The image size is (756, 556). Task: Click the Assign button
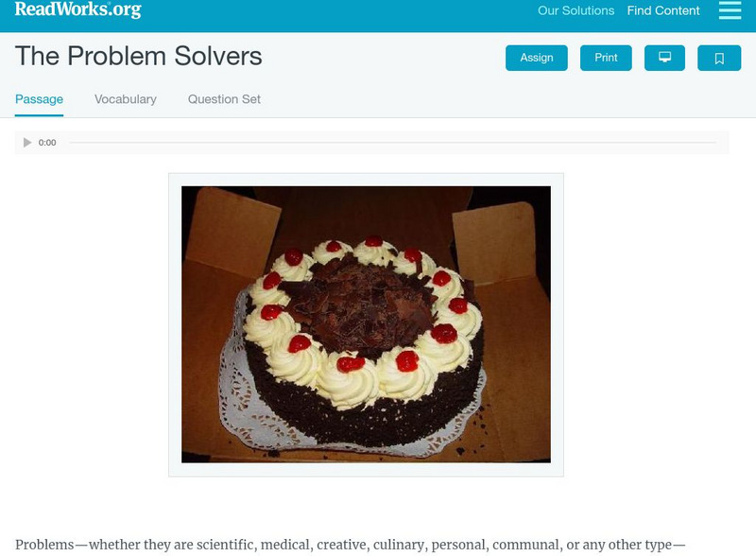536,58
